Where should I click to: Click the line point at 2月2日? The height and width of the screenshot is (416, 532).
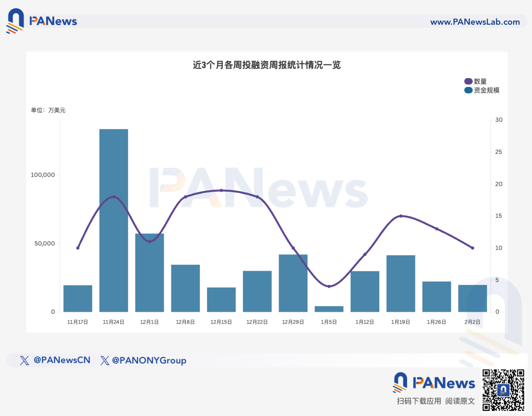[x=472, y=248]
